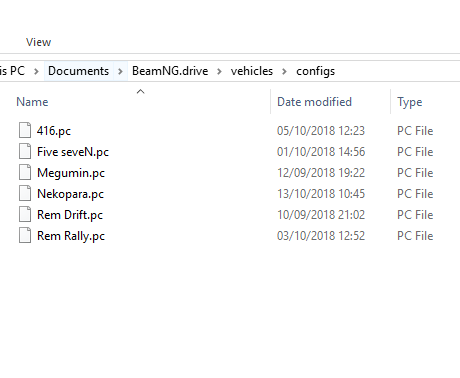Select the Rem Rally.pc file icon
This screenshot has width=460, height=378.
pos(25,235)
